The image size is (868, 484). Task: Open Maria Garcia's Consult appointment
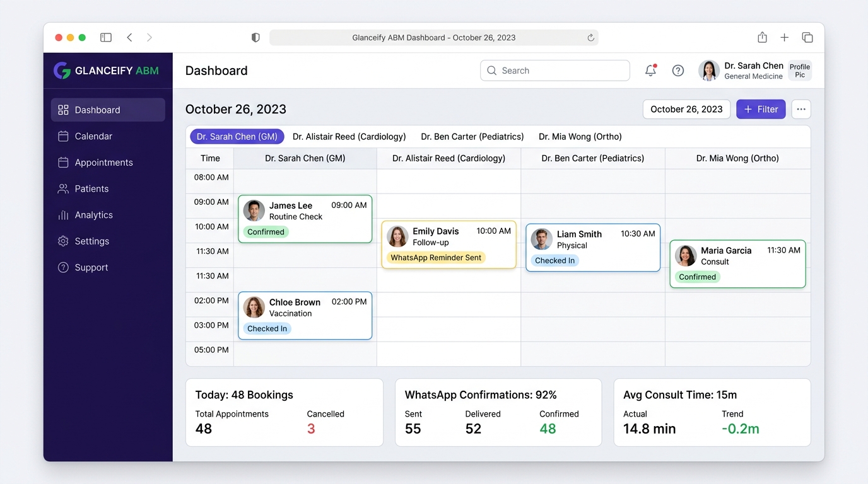tap(737, 264)
